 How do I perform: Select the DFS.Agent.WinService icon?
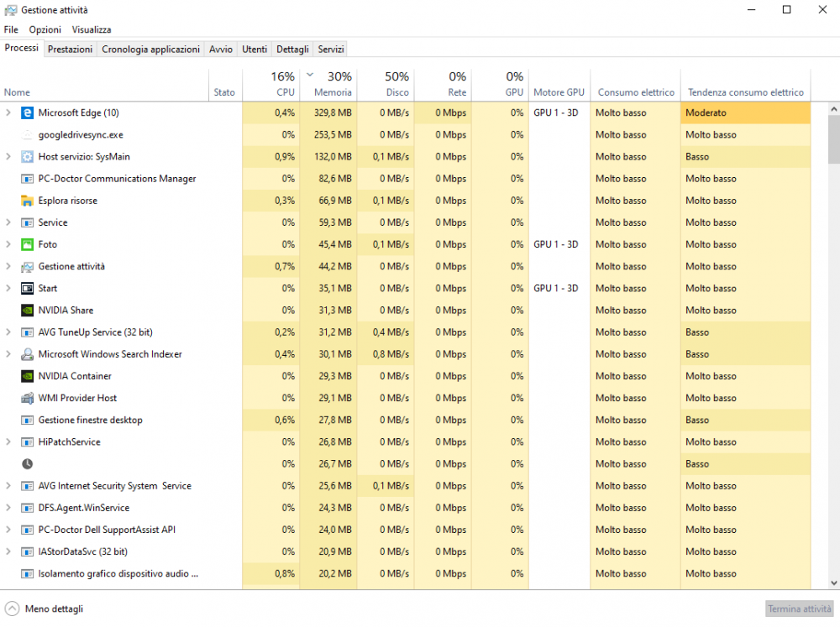click(27, 508)
